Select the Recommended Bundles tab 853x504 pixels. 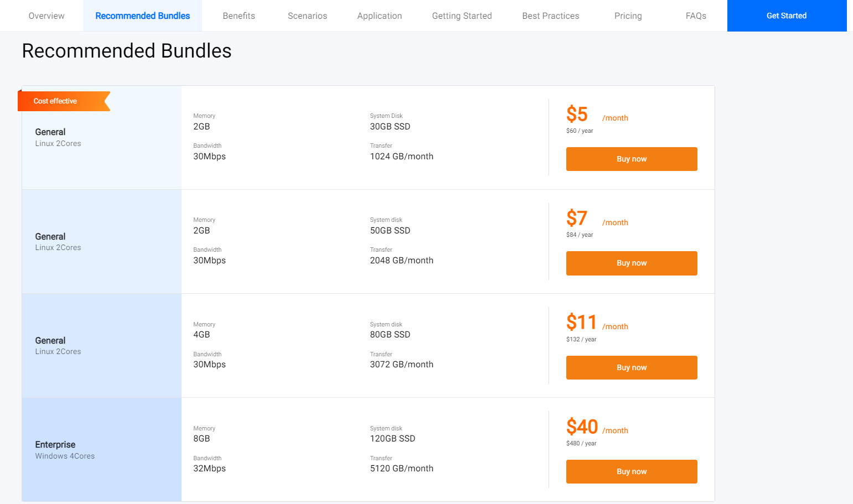142,16
